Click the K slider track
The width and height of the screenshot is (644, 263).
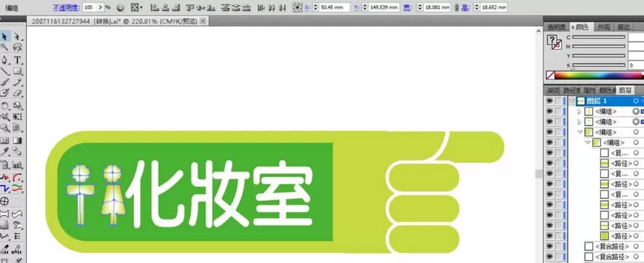[x=599, y=65]
